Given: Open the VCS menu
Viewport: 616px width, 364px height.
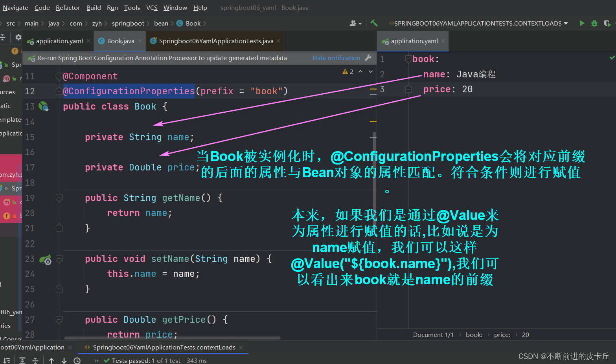Looking at the screenshot, I should pos(152,8).
